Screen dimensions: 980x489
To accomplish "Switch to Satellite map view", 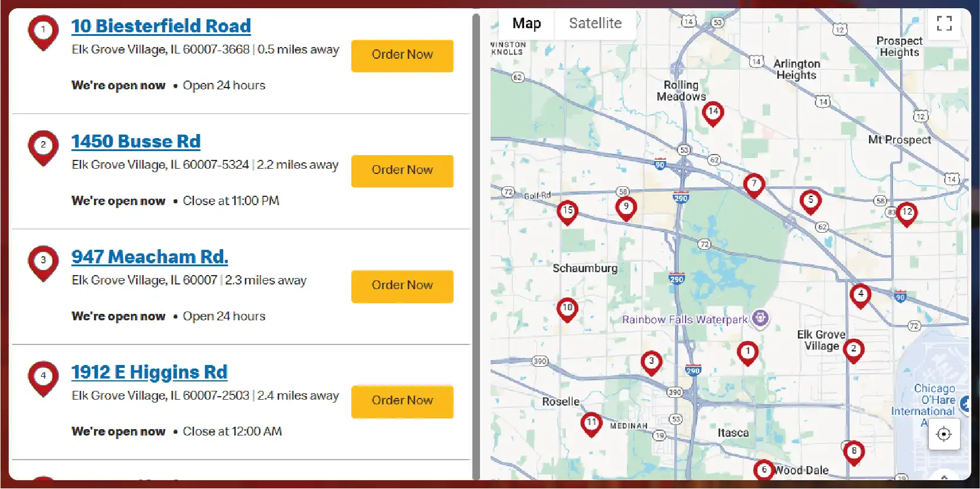I will 595,24.
